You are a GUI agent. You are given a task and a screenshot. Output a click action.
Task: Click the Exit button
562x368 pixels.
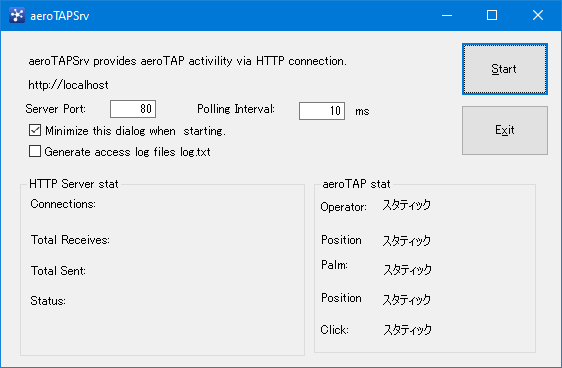coord(505,130)
